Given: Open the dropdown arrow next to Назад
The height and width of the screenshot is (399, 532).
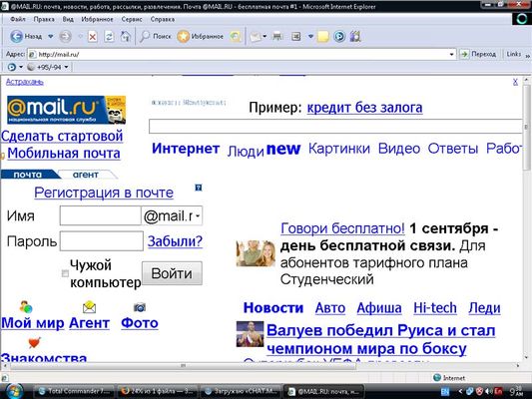Looking at the screenshot, I should (51, 36).
